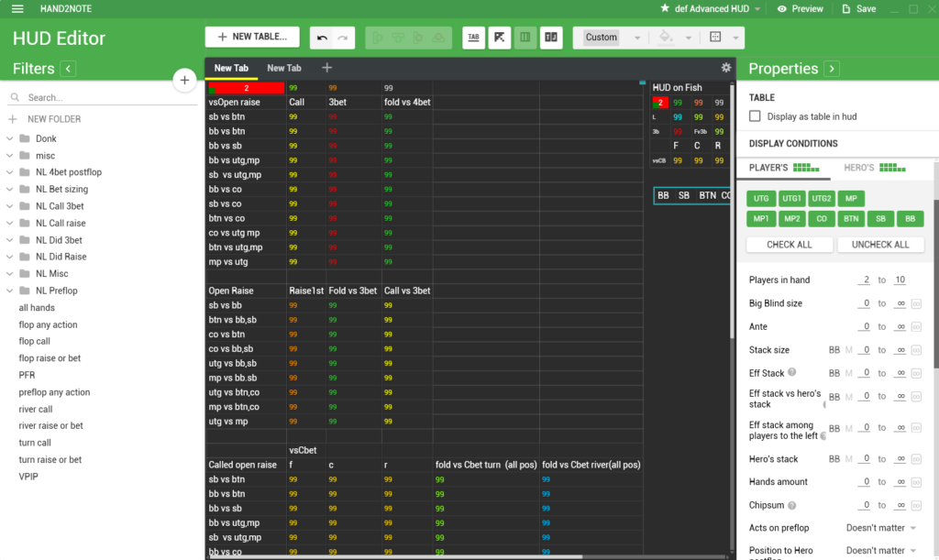Image resolution: width=939 pixels, height=560 pixels.
Task: Click the cursor/pointer toolbar icon
Action: click(x=500, y=38)
